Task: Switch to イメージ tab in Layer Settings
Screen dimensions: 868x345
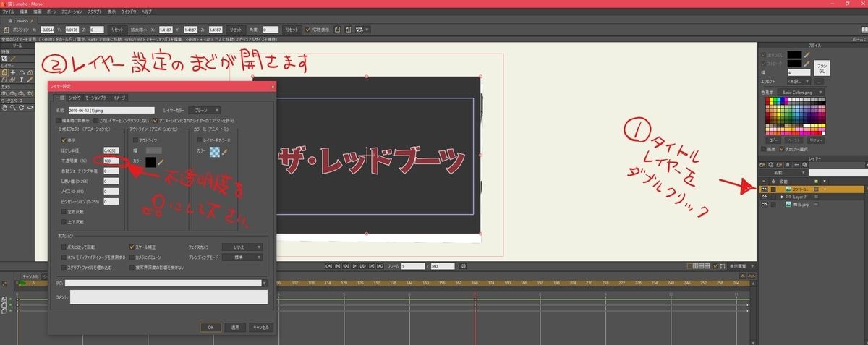Action: click(x=119, y=98)
